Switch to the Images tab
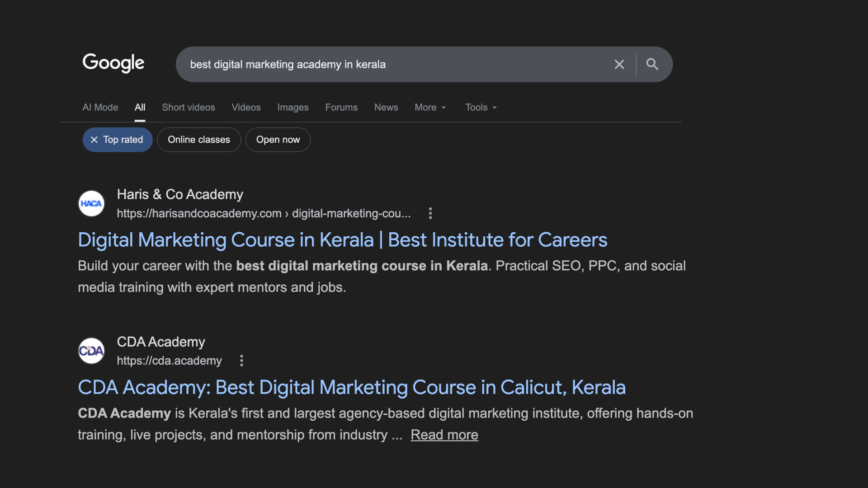The width and height of the screenshot is (868, 488). tap(292, 108)
